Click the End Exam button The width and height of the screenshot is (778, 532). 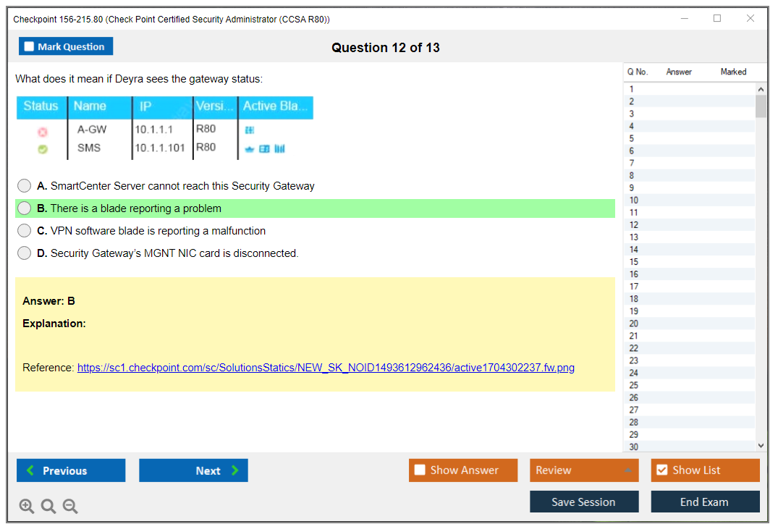pos(704,502)
